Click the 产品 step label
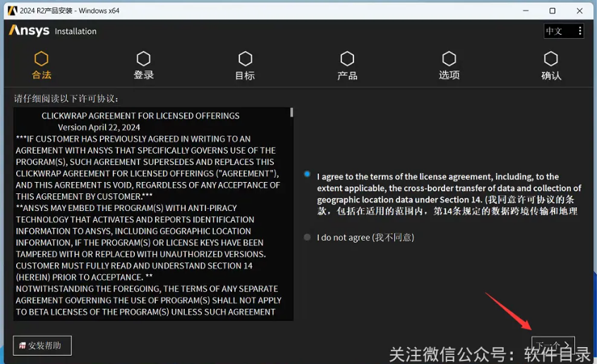 tap(347, 75)
